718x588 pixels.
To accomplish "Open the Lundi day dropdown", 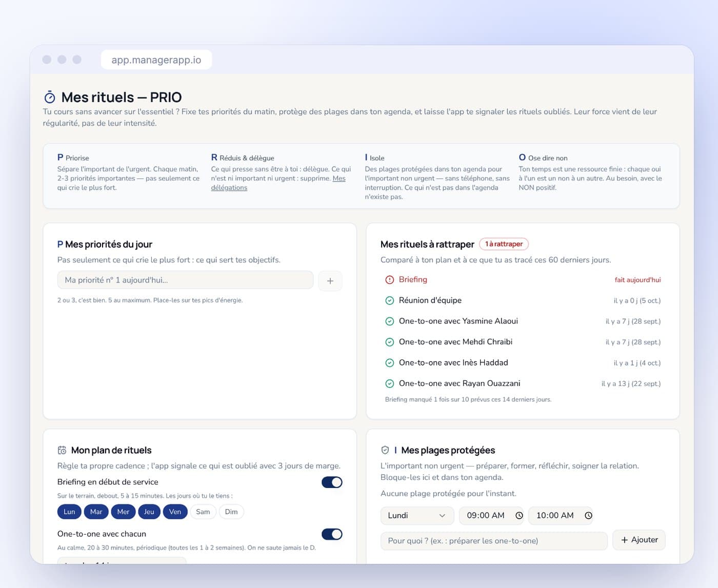I will [417, 516].
